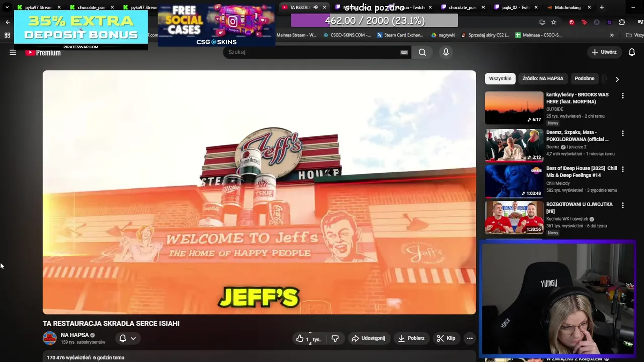The height and width of the screenshot is (362, 644).
Task: Open the YouTube guide hamburger menu
Action: tap(13, 52)
